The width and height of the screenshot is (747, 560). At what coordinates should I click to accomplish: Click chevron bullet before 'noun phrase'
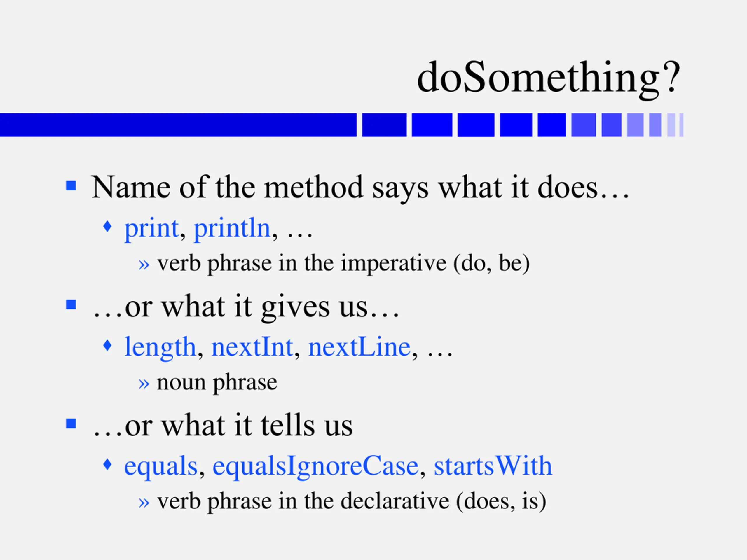click(x=144, y=384)
